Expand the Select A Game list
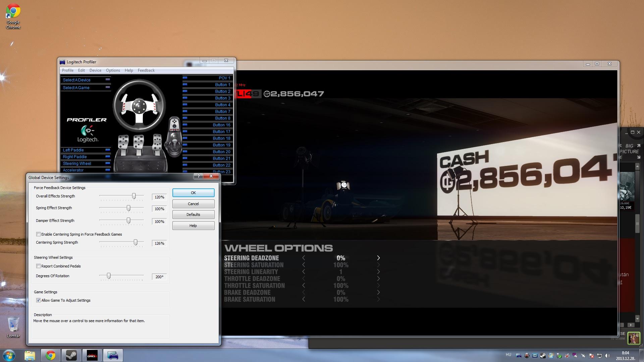The width and height of the screenshot is (644, 362). click(x=108, y=87)
